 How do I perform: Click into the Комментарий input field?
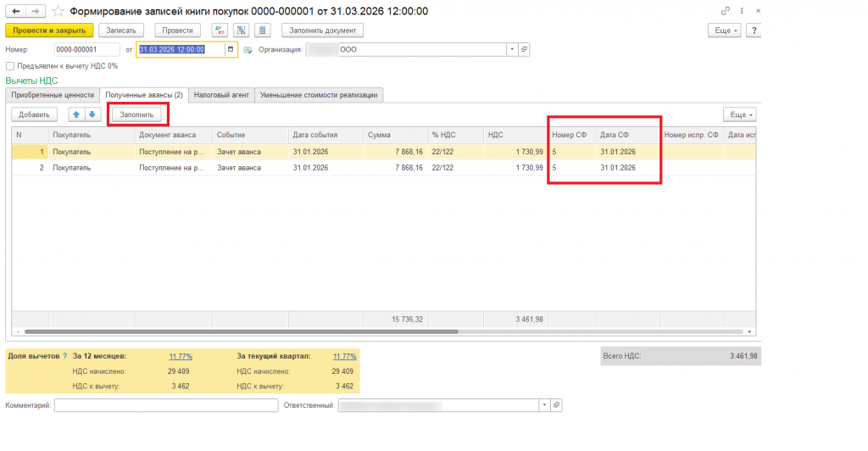pos(166,405)
